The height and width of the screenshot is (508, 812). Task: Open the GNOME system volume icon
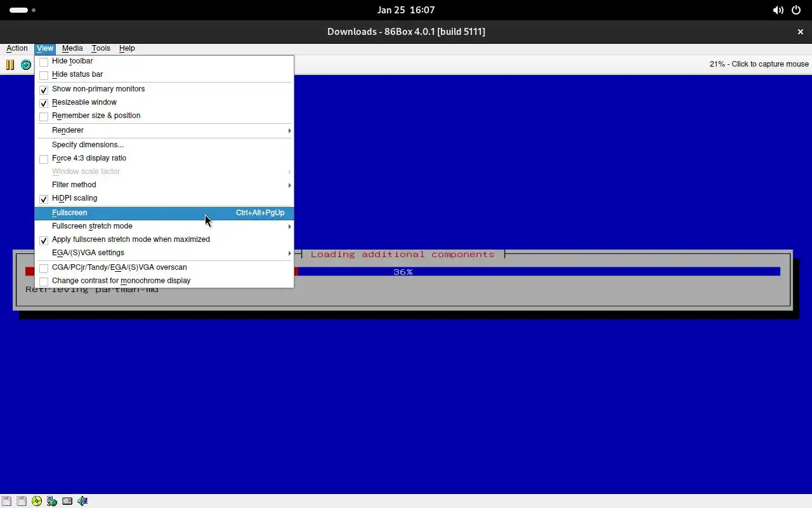point(778,10)
